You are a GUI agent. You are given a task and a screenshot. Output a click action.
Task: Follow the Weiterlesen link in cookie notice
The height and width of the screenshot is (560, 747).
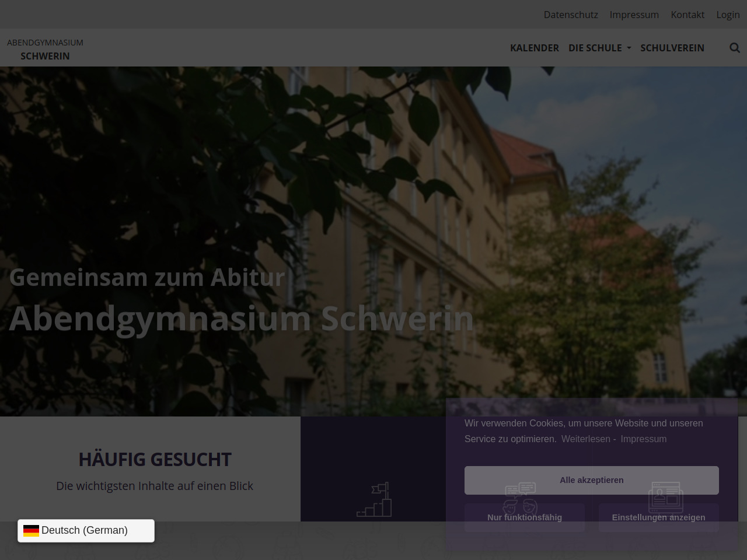585,439
